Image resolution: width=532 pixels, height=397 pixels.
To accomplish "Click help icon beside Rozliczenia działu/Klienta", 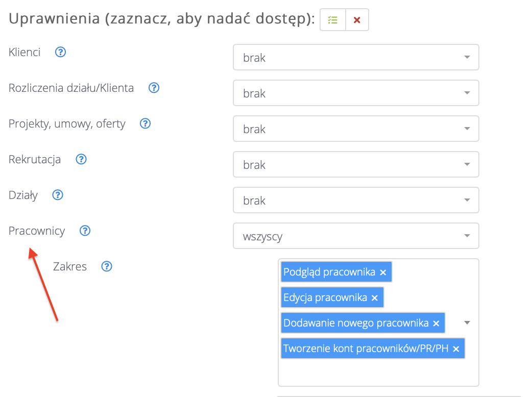I will click(154, 88).
